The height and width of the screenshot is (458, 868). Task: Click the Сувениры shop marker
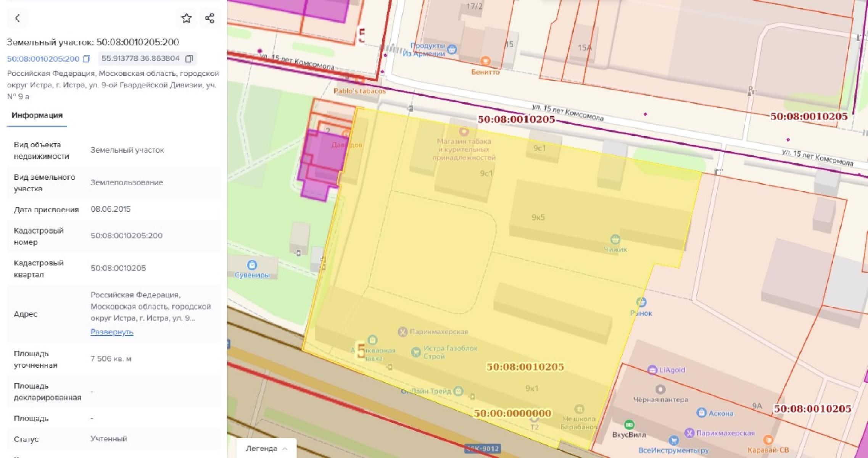(x=251, y=264)
